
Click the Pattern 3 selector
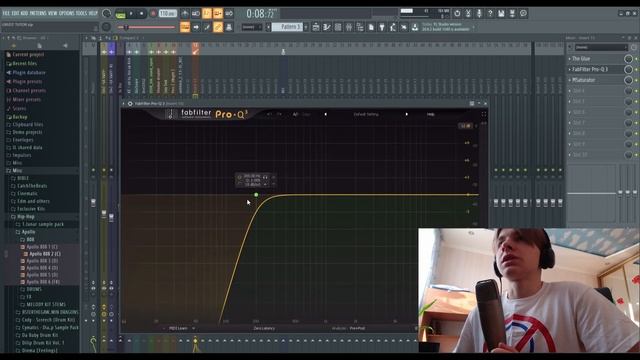click(x=287, y=27)
